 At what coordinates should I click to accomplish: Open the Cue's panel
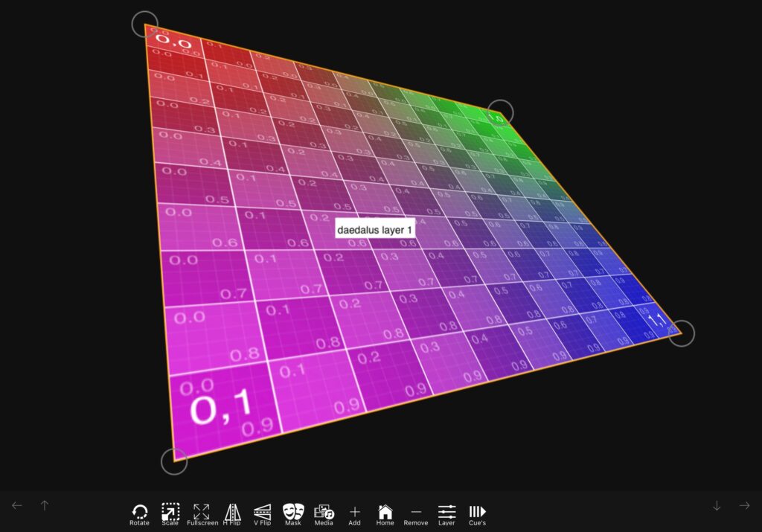click(477, 512)
